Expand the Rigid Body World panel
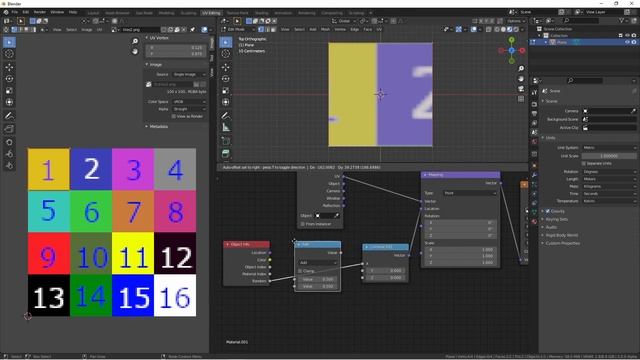Viewport: 640px width, 360px height. tap(559, 235)
